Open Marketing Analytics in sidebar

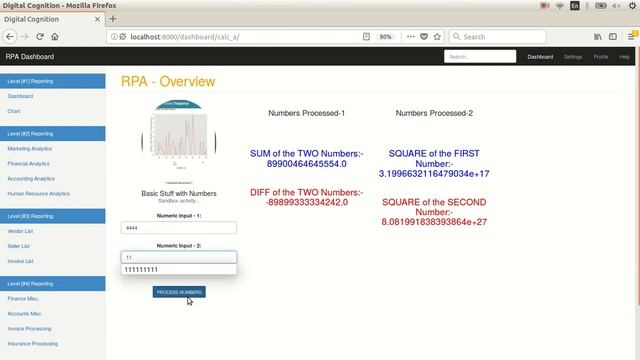(x=29, y=149)
